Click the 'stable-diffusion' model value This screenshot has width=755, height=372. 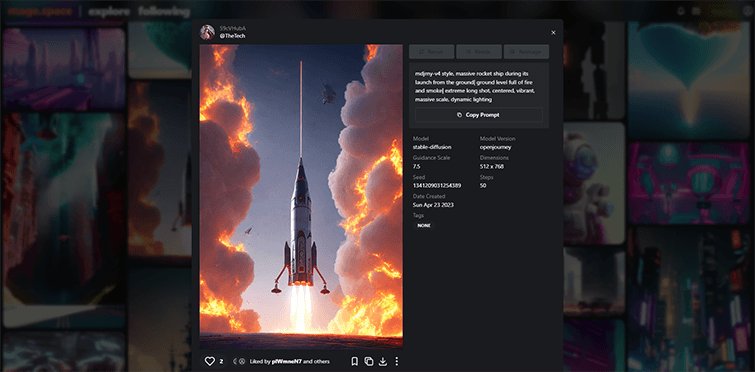coord(432,147)
